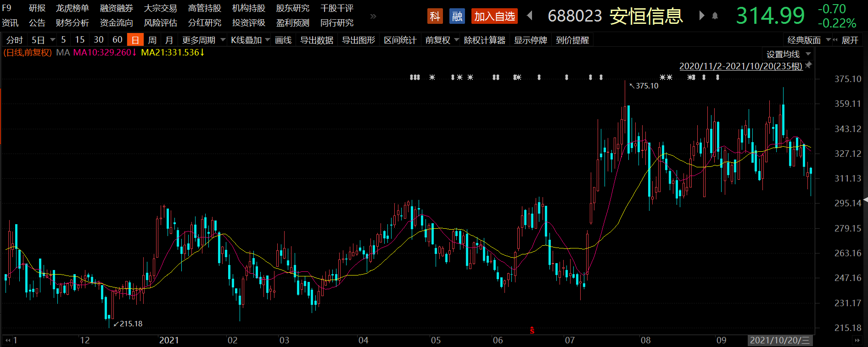Click the 导出数据 button
The width and height of the screenshot is (868, 347).
point(317,40)
